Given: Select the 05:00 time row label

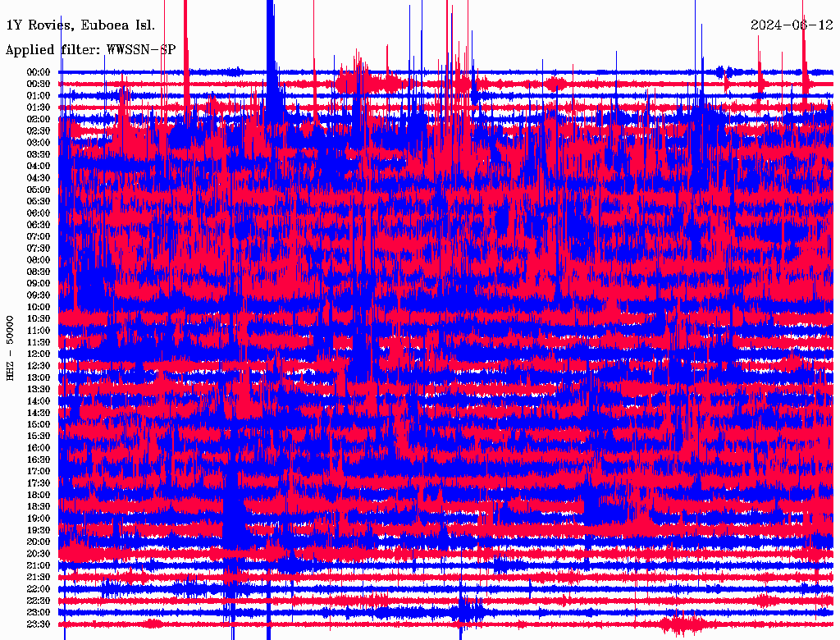Looking at the screenshot, I should click(x=39, y=190).
